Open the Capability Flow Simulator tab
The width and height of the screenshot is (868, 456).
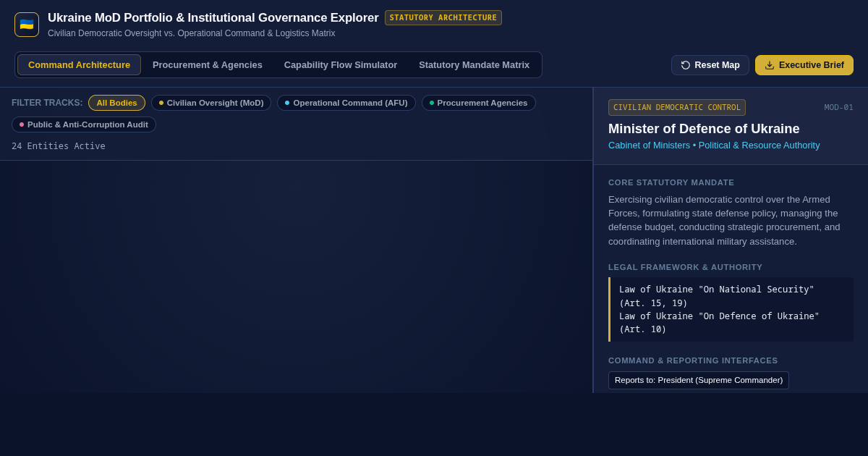point(341,65)
